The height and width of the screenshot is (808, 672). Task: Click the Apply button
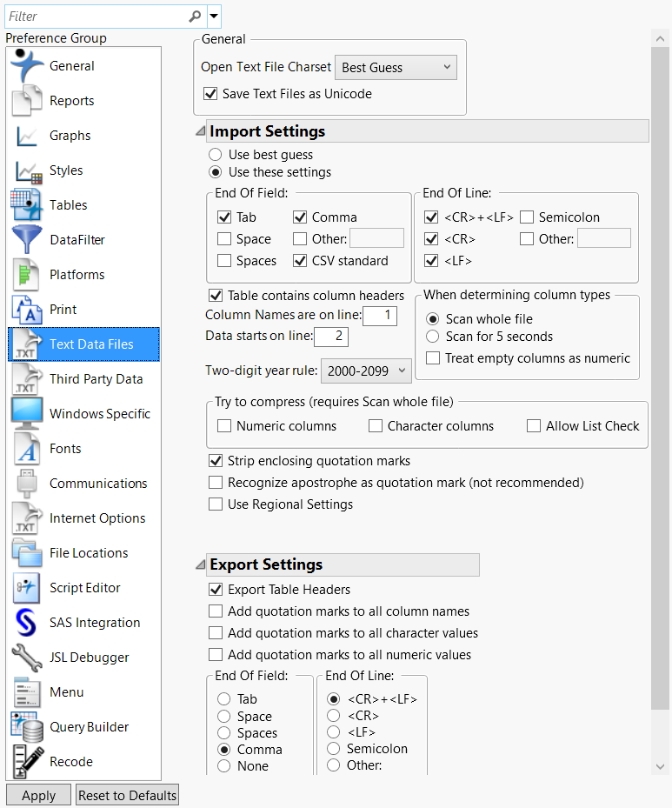38,795
